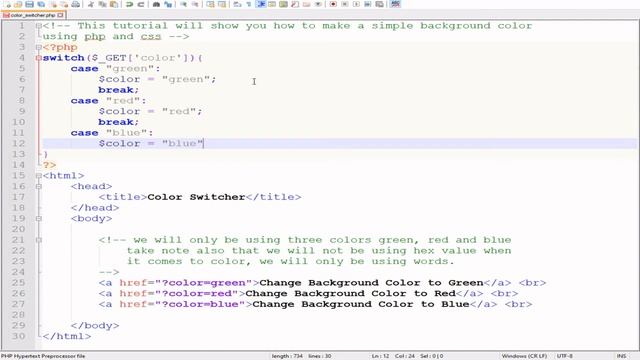
Task: Click the Windows (CR LF) line ending field
Action: pyautogui.click(x=524, y=356)
